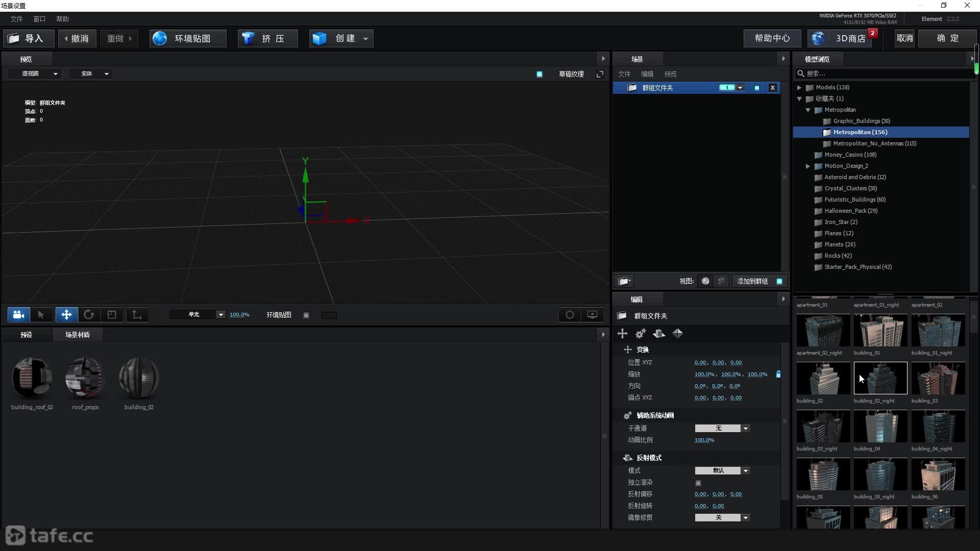
Task: Activate the rotate tool in preview toolbar
Action: (89, 315)
